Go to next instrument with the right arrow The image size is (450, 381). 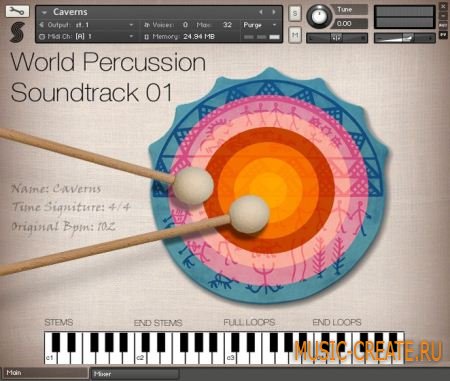coord(274,12)
